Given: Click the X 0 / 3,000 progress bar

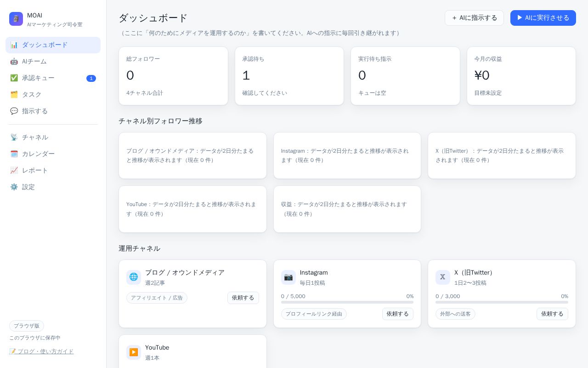Looking at the screenshot, I should (502, 302).
